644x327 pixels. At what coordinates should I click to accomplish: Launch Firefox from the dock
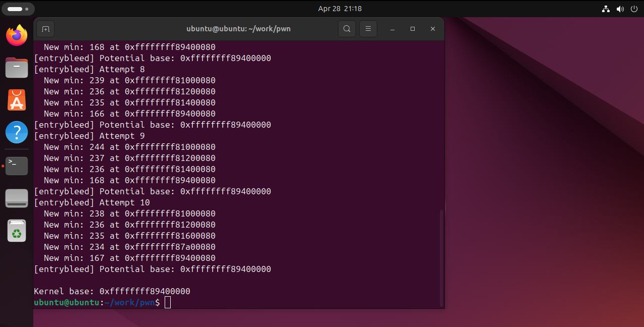coord(17,35)
